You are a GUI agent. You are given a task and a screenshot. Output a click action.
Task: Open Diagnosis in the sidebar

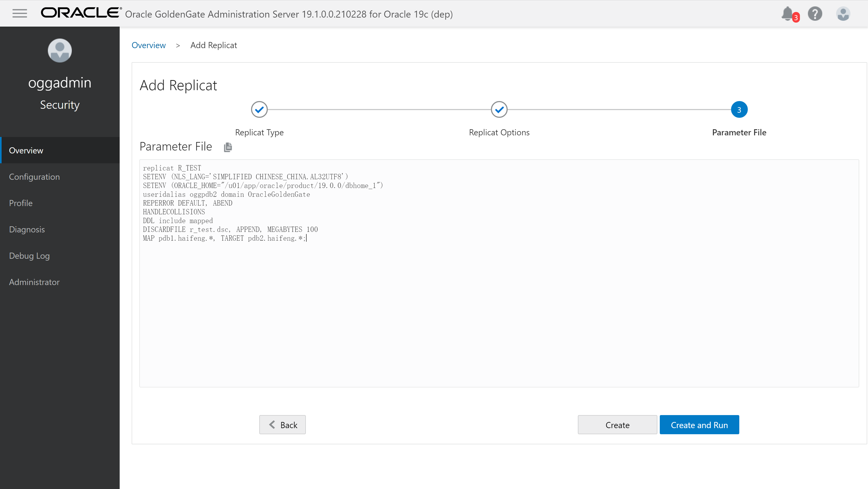click(x=27, y=229)
